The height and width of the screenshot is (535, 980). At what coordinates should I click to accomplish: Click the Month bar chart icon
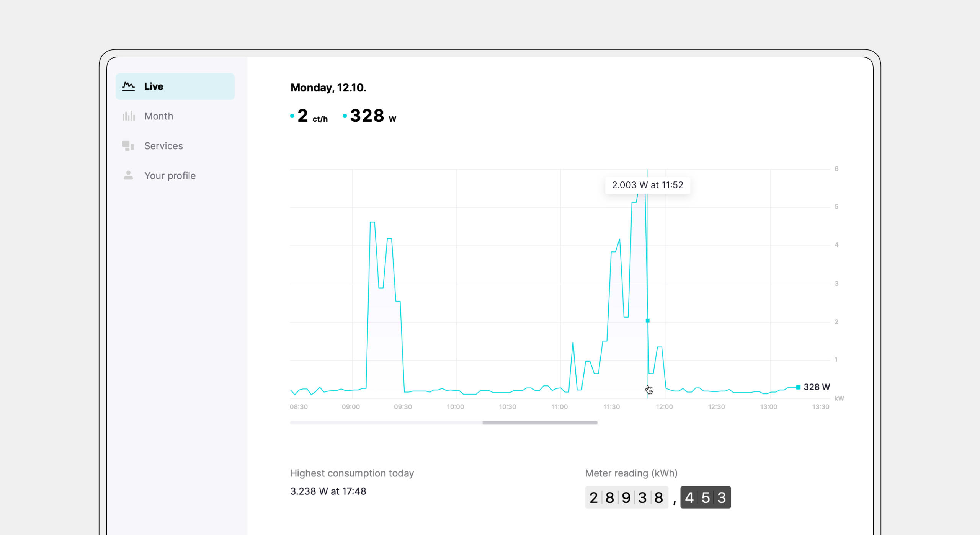(x=128, y=116)
